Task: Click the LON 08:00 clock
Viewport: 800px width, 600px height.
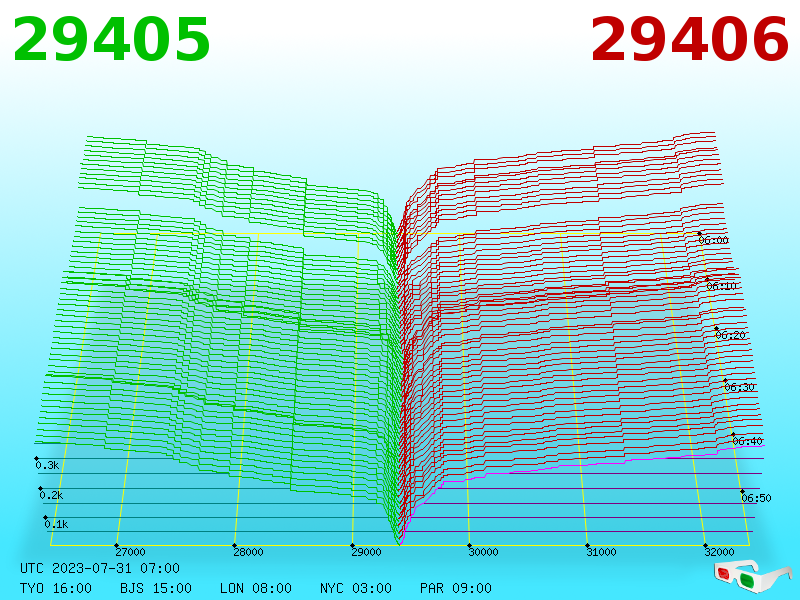Action: coord(256,588)
